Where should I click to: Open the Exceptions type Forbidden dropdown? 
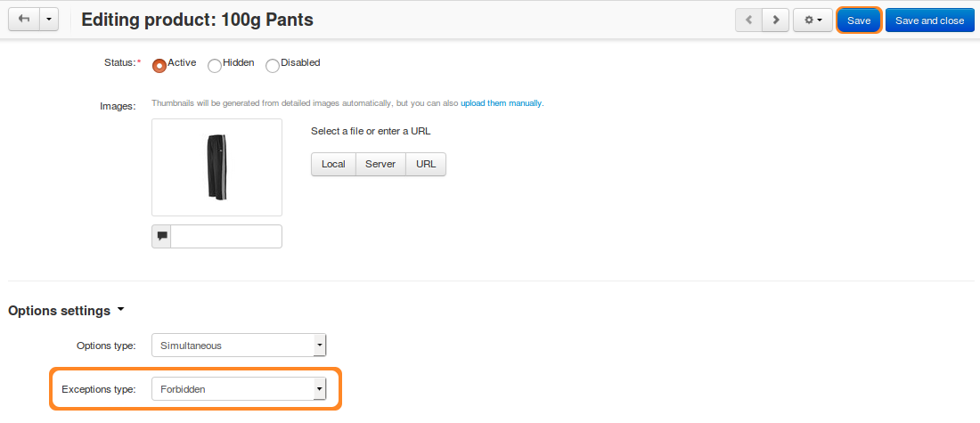239,389
